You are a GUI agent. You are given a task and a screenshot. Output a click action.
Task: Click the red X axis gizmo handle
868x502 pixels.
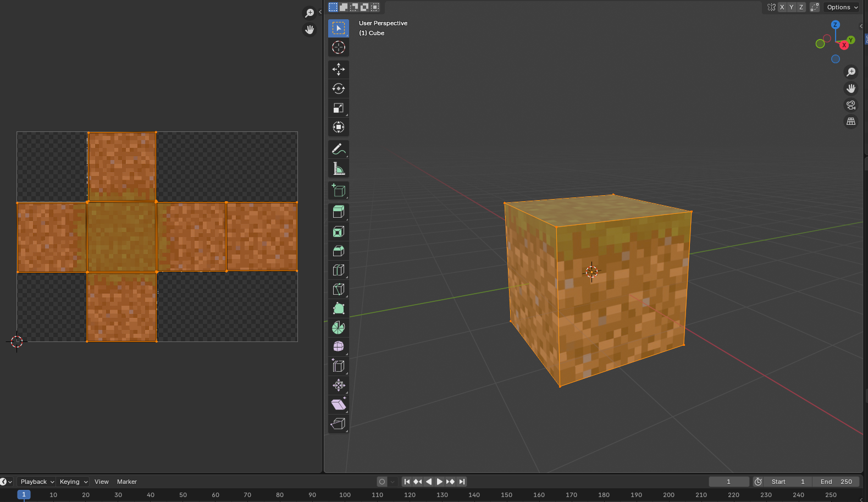[844, 45]
